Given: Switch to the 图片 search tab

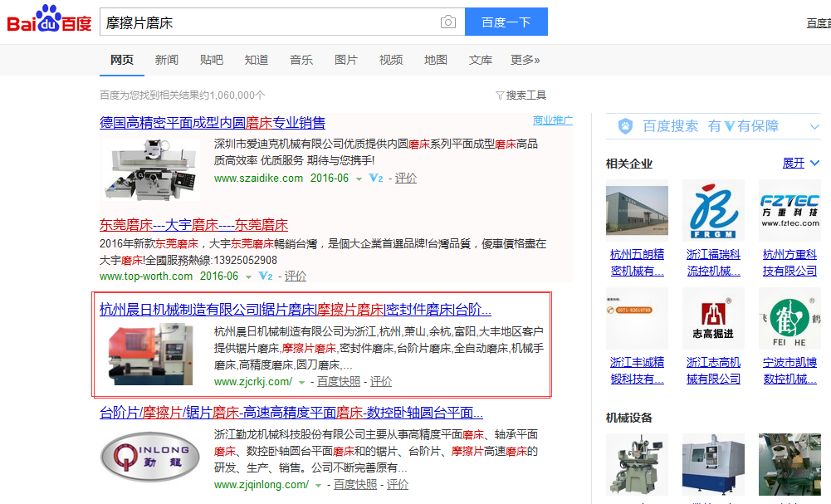Looking at the screenshot, I should pos(345,60).
